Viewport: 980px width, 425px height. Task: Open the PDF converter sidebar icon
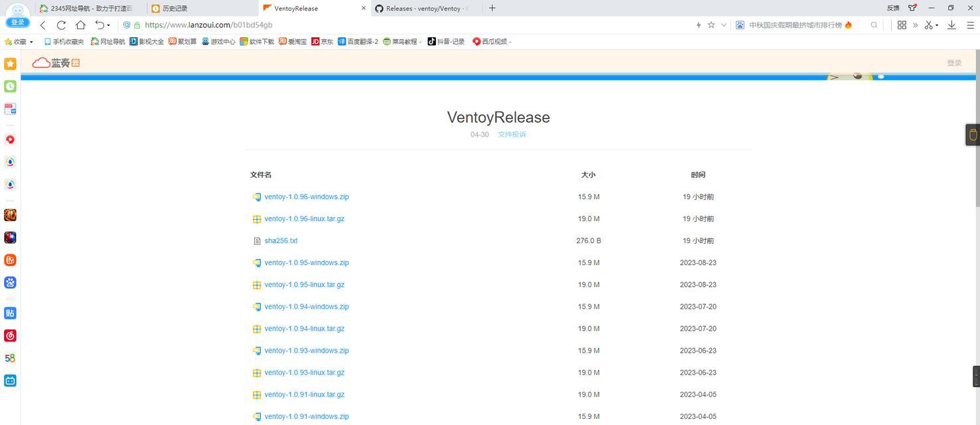[10, 109]
